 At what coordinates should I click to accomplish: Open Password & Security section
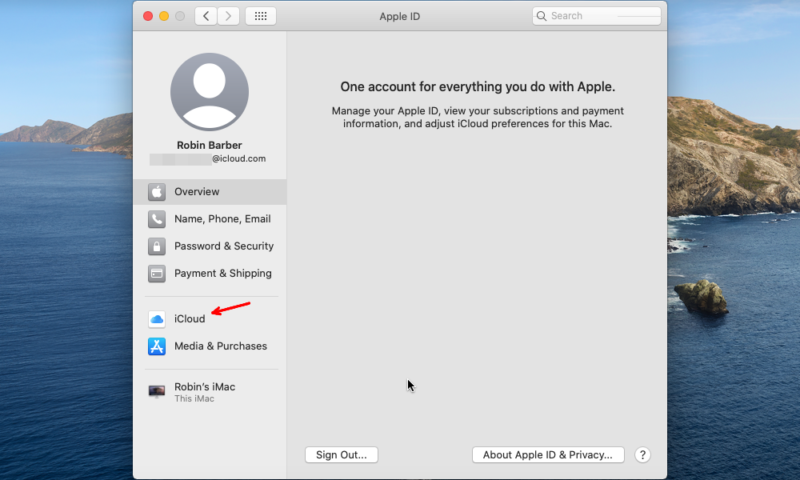224,246
